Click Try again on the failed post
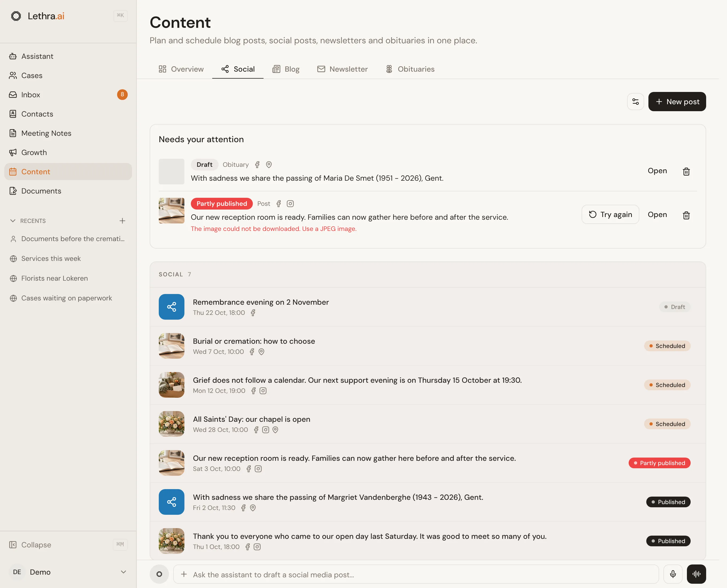727x588 pixels. (610, 214)
